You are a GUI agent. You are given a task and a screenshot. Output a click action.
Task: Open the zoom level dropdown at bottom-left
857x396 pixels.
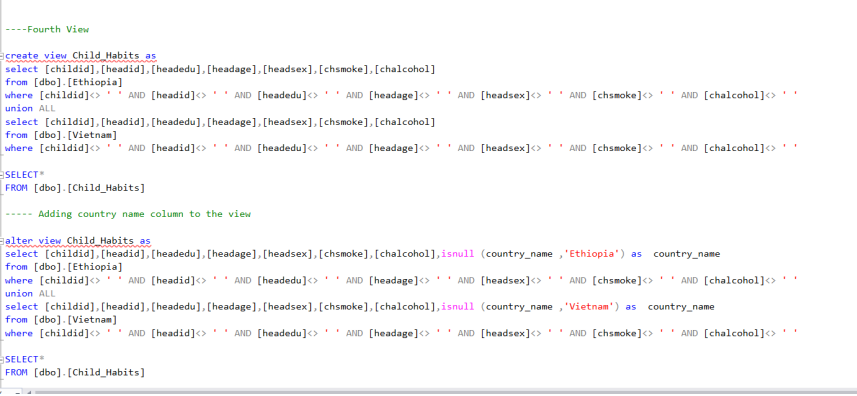coord(12,392)
